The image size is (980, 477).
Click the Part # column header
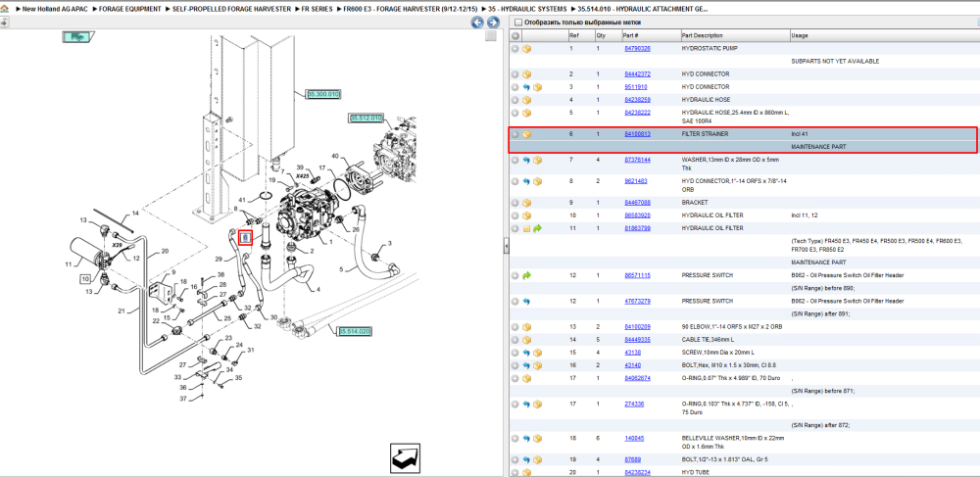point(630,35)
